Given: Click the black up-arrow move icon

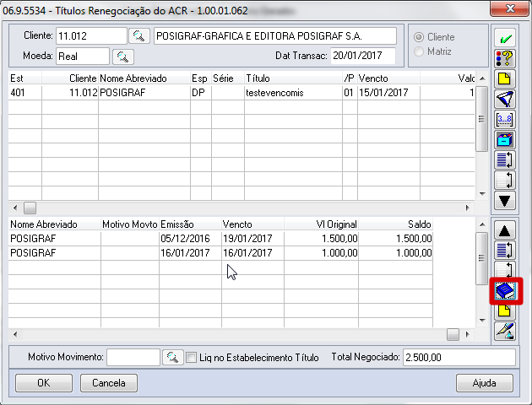Looking at the screenshot, I should pos(505,230).
